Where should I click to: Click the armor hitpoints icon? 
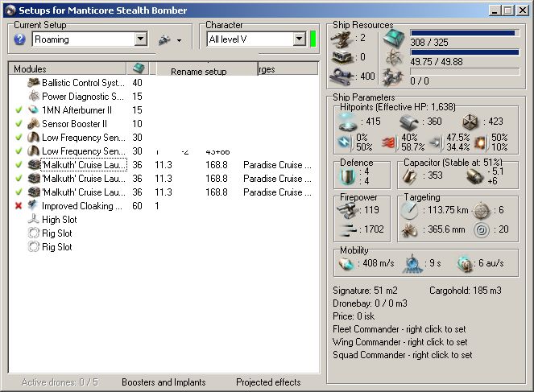click(408, 122)
